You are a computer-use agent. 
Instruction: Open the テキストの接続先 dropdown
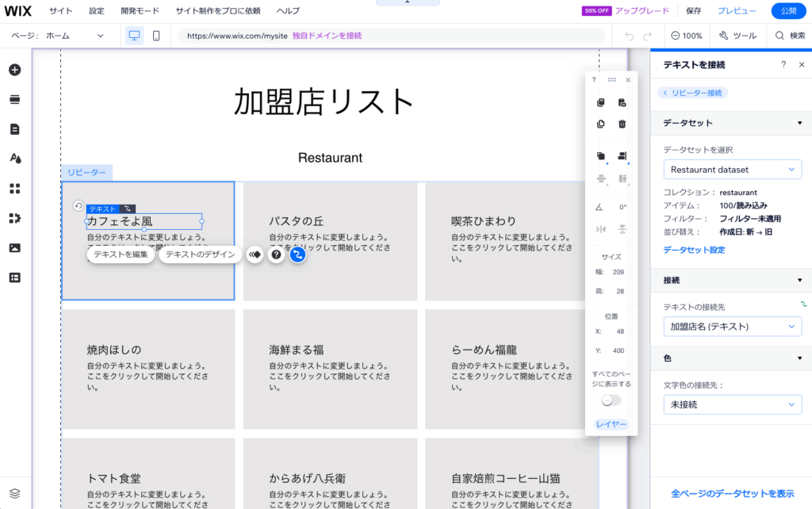point(731,326)
